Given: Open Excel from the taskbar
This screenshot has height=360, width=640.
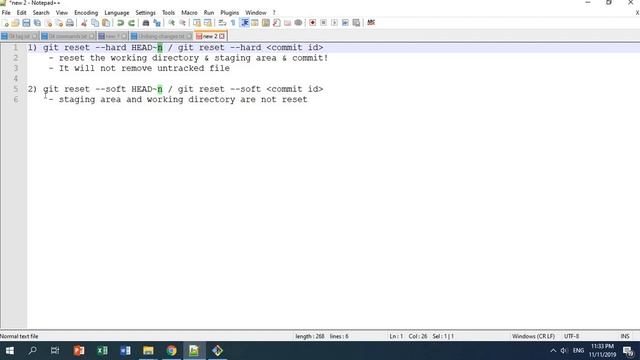Looking at the screenshot, I should (x=102, y=351).
